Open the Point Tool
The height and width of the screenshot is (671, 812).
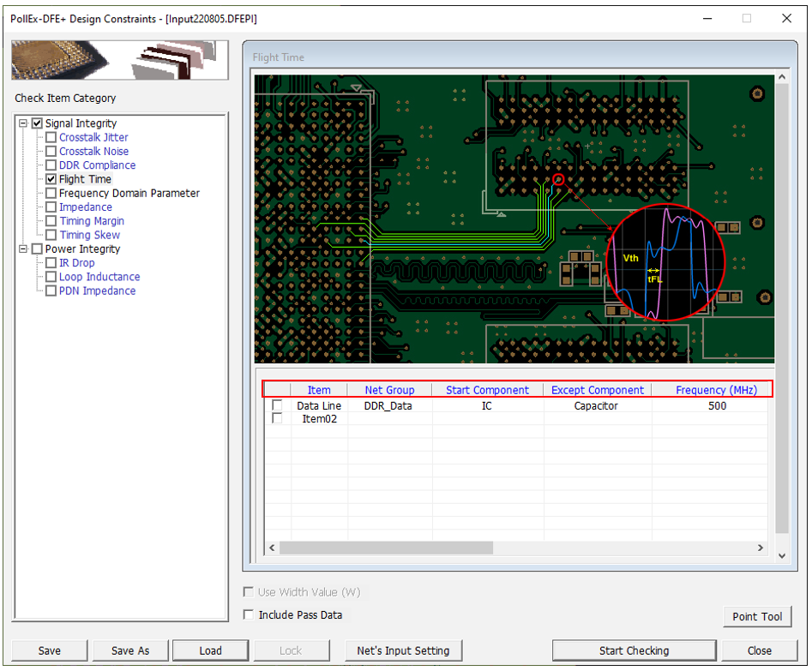click(x=757, y=616)
